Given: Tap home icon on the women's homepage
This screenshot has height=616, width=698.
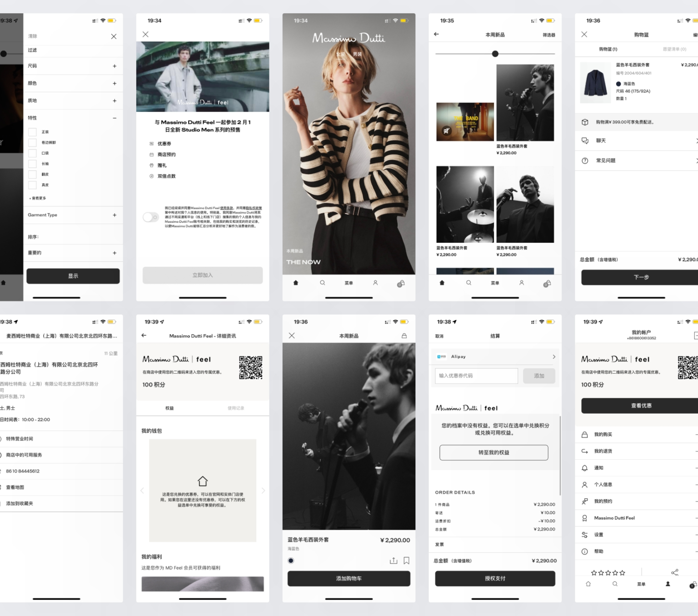Looking at the screenshot, I should [296, 283].
